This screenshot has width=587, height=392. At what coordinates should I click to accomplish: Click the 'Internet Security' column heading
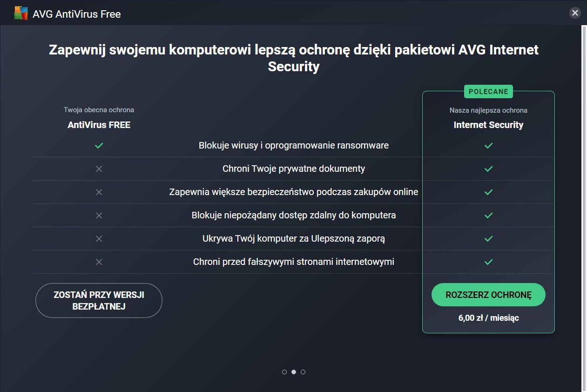point(488,125)
